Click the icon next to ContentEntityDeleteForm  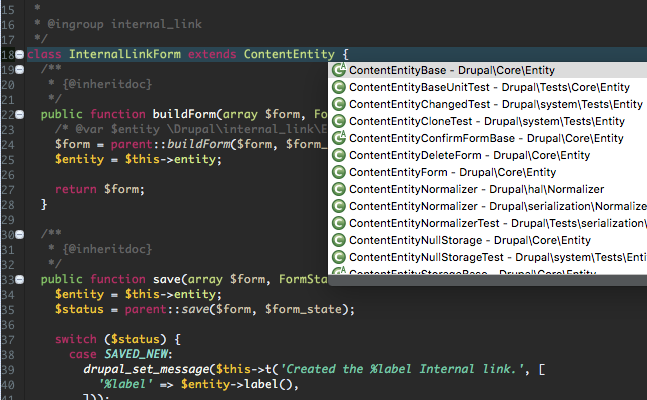pos(339,155)
